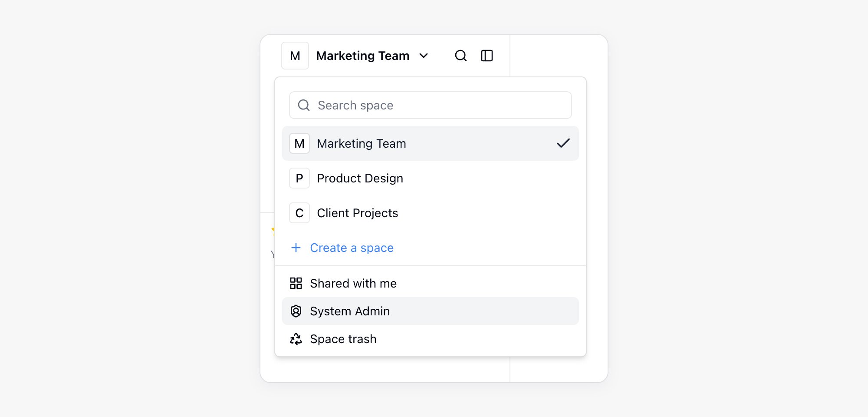Expand the Marketing Team dropdown chevron
Viewport: 868px width, 417px height.
click(x=424, y=56)
